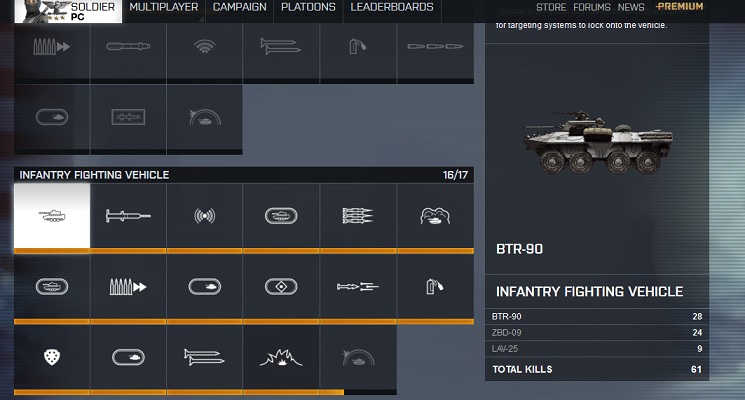Open the Forums link
Image resolution: width=745 pixels, height=400 pixels.
[592, 8]
